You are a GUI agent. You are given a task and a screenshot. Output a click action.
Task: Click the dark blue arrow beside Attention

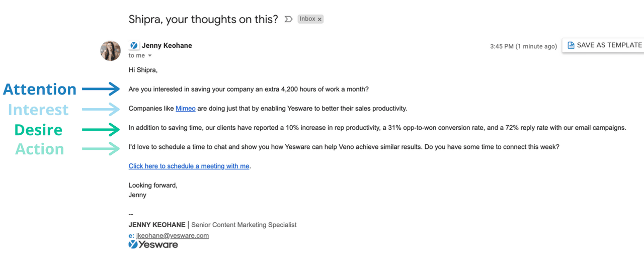click(101, 89)
